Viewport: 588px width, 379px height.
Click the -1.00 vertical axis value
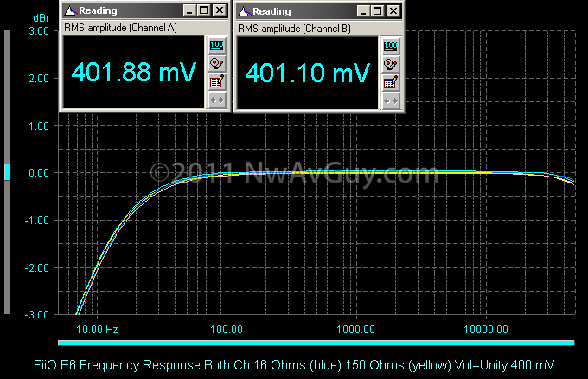click(37, 221)
